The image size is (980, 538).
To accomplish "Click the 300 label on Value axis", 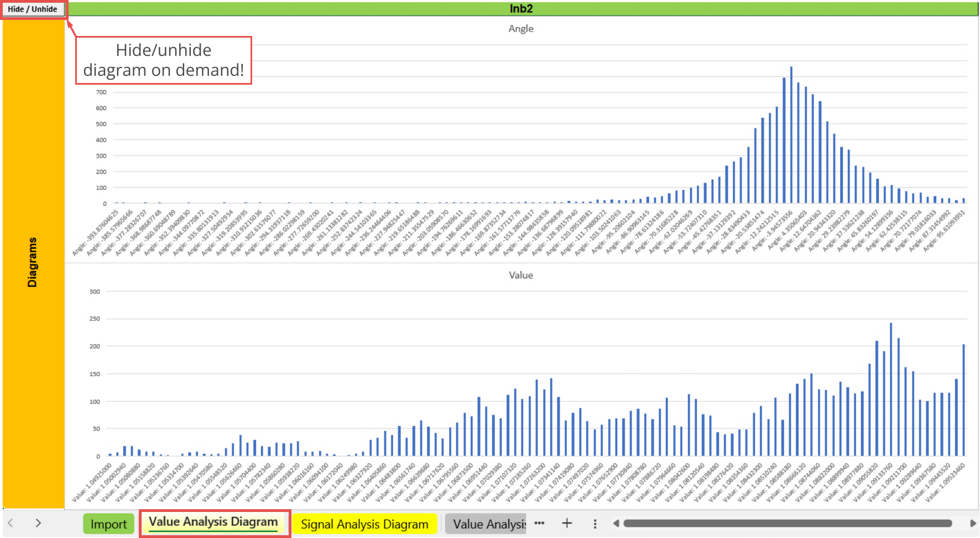I will click(95, 292).
